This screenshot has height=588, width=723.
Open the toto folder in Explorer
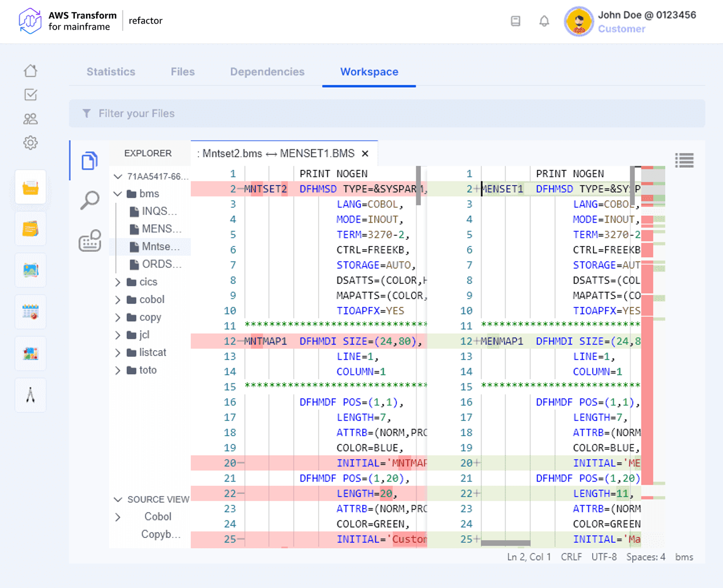click(x=148, y=370)
